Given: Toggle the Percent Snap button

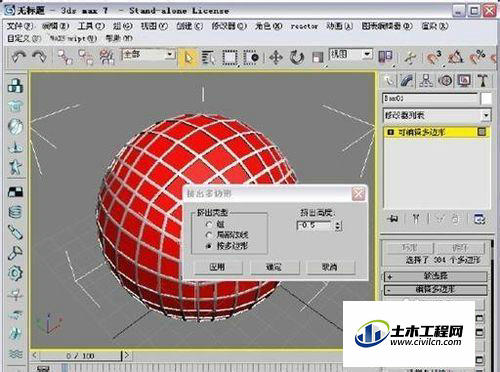Looking at the screenshot, I should 477,57.
